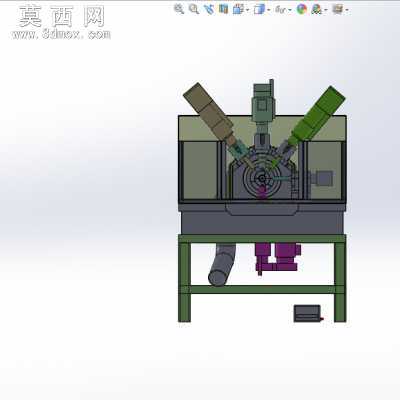Viewport: 400px width, 400px height.
Task: Return to the Previous View
Action: [209, 9]
